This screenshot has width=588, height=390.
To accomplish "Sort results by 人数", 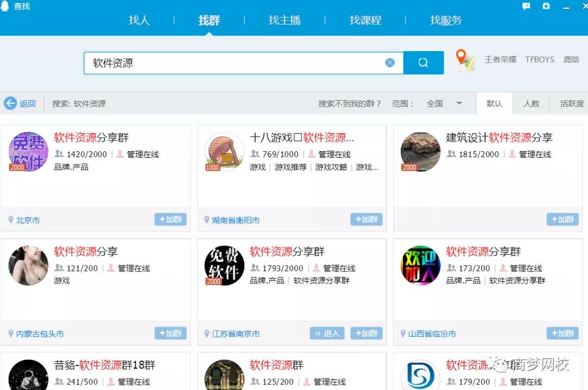I will click(x=531, y=103).
